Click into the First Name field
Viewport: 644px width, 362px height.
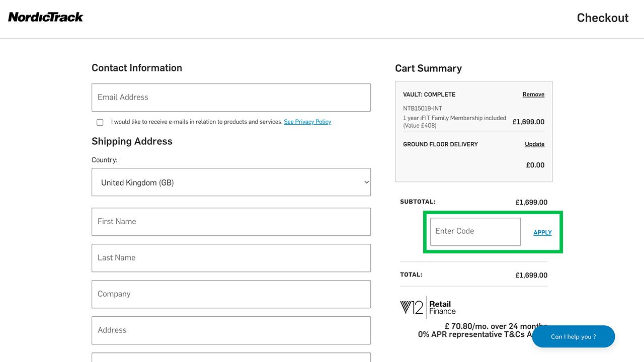coord(231,222)
